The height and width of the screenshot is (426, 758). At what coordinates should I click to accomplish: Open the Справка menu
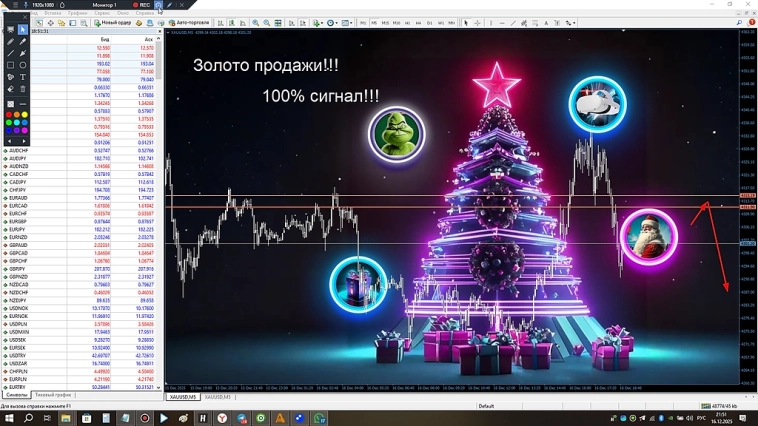click(145, 14)
